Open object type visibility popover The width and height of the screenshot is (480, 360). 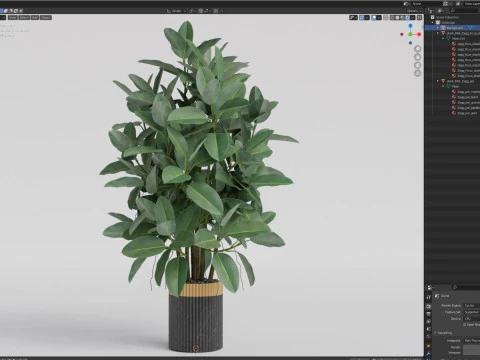353,17
